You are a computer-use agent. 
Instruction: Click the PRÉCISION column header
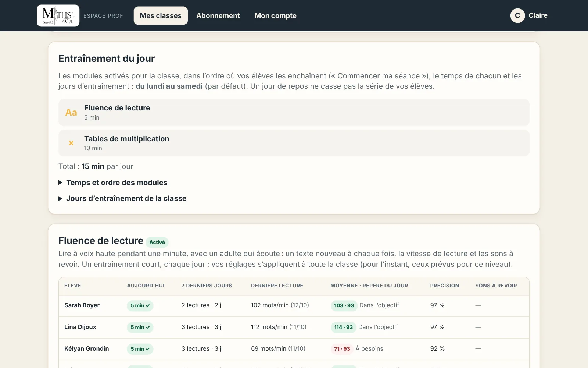point(445,286)
